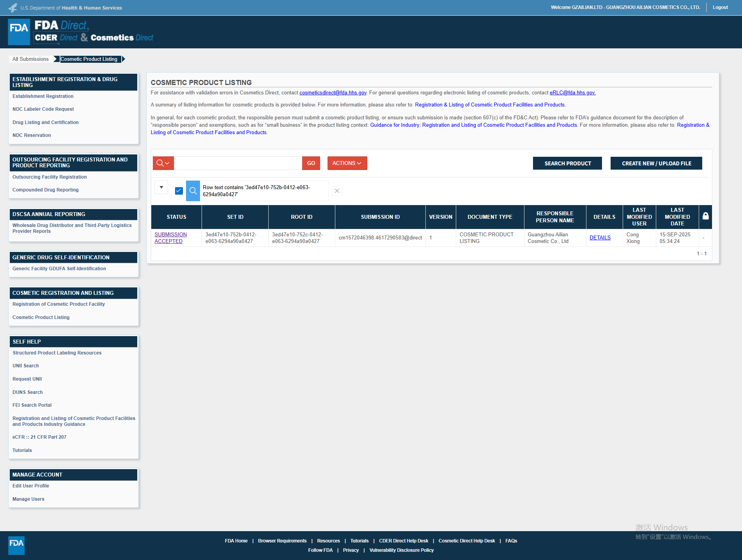Click the HHS eagle emblem icon
Viewport: 742px width, 560px height.
(13, 7)
